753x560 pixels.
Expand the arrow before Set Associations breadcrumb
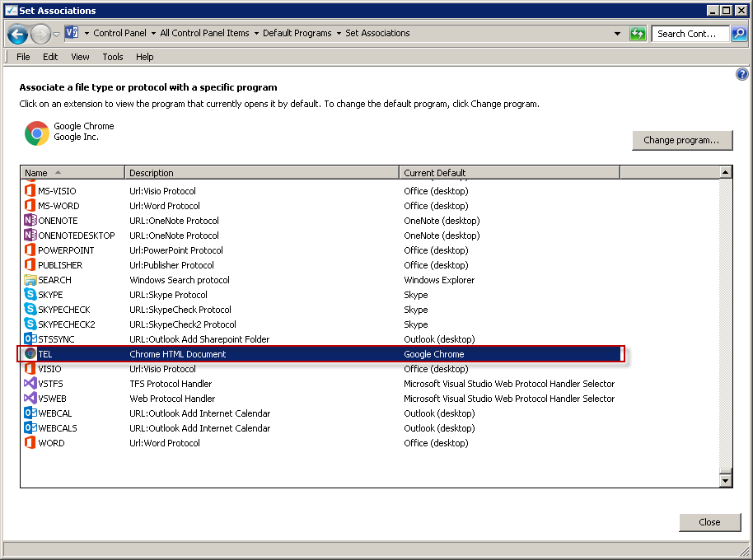click(x=339, y=33)
